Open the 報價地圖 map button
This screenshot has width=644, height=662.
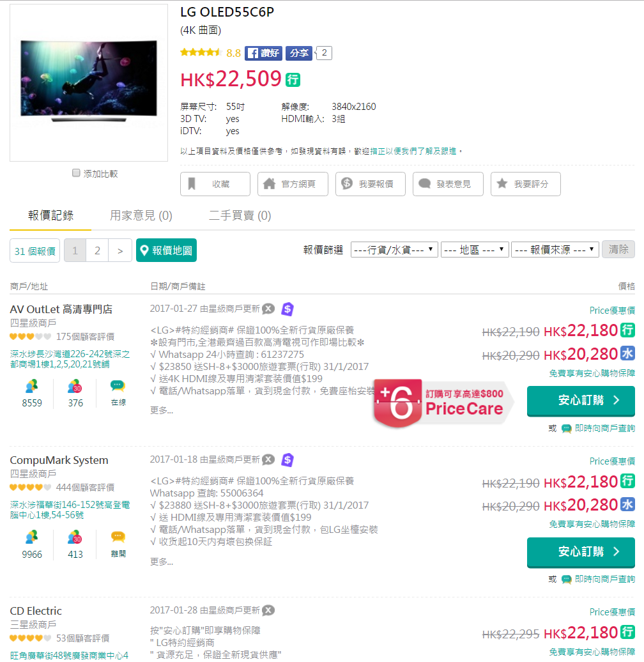tap(166, 250)
